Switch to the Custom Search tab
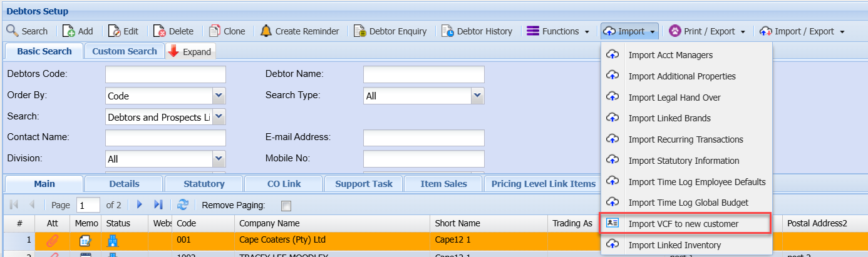The image size is (868, 257). click(x=125, y=51)
